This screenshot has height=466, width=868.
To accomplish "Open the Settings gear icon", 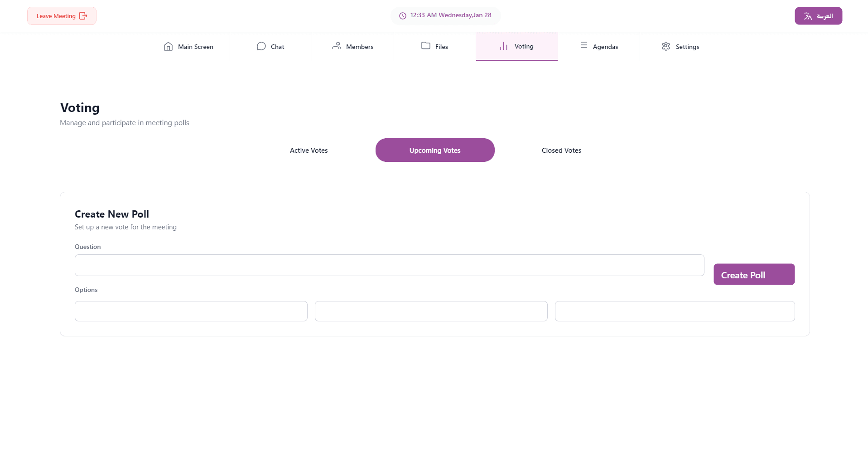I will (665, 46).
